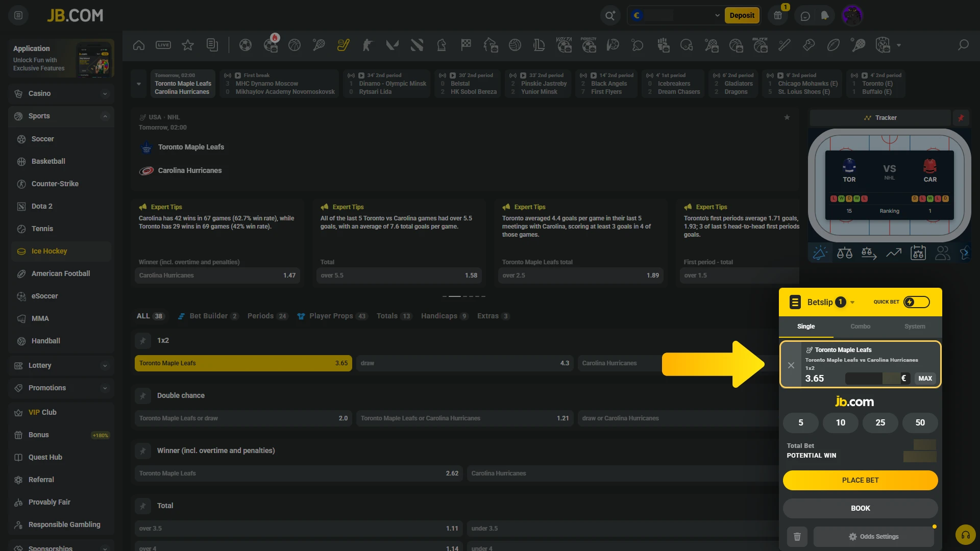Image resolution: width=980 pixels, height=551 pixels.
Task: Collapse the live matches strip arrow
Action: [139, 84]
